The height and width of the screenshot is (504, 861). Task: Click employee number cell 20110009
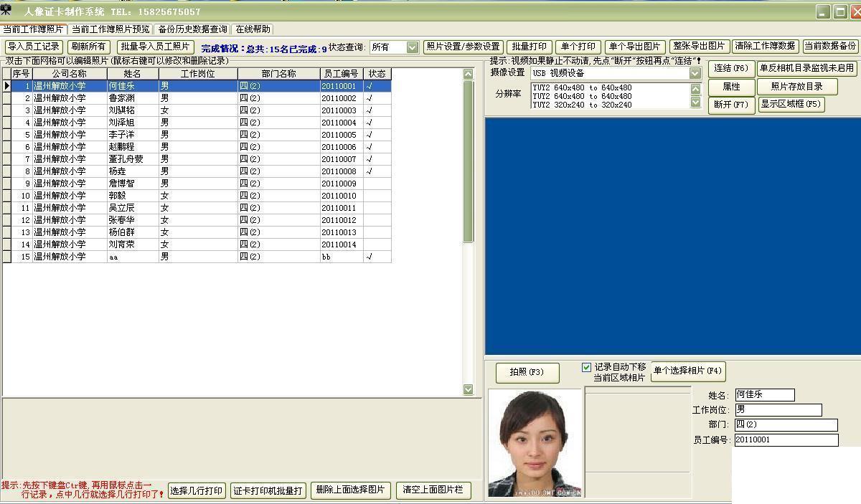[342, 184]
